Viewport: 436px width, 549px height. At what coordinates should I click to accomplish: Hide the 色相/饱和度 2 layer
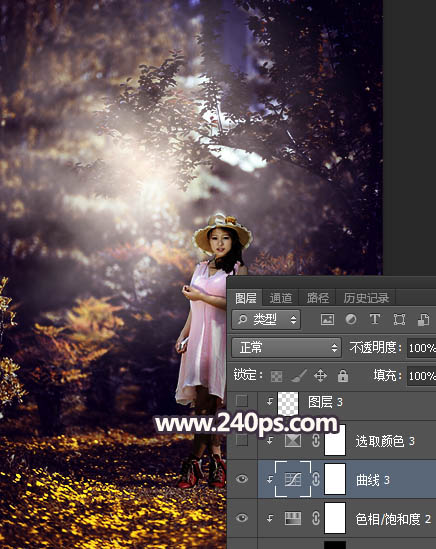tap(242, 518)
